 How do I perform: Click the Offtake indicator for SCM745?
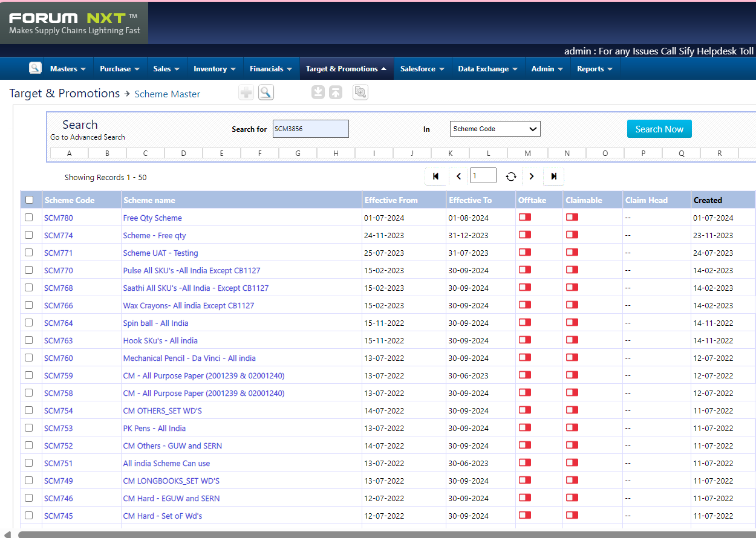click(524, 516)
